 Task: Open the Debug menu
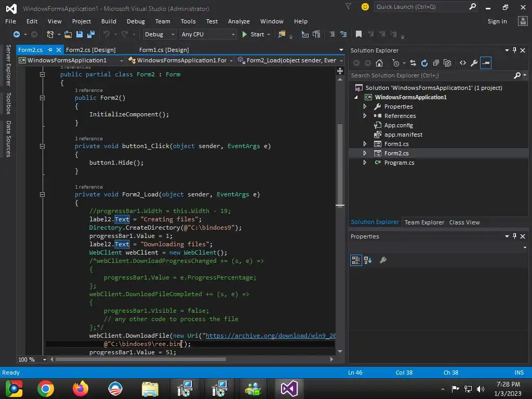136,21
